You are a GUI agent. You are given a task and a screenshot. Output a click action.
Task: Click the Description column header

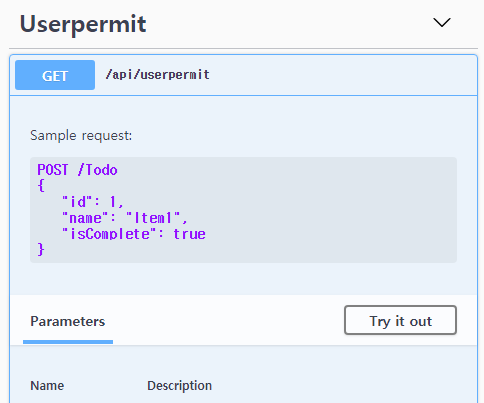point(179,386)
